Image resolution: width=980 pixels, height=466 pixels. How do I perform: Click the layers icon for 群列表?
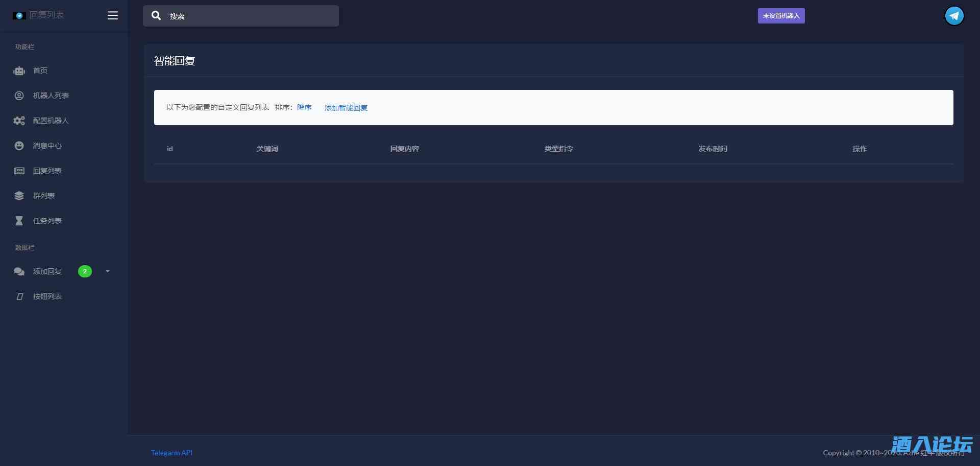[19, 196]
